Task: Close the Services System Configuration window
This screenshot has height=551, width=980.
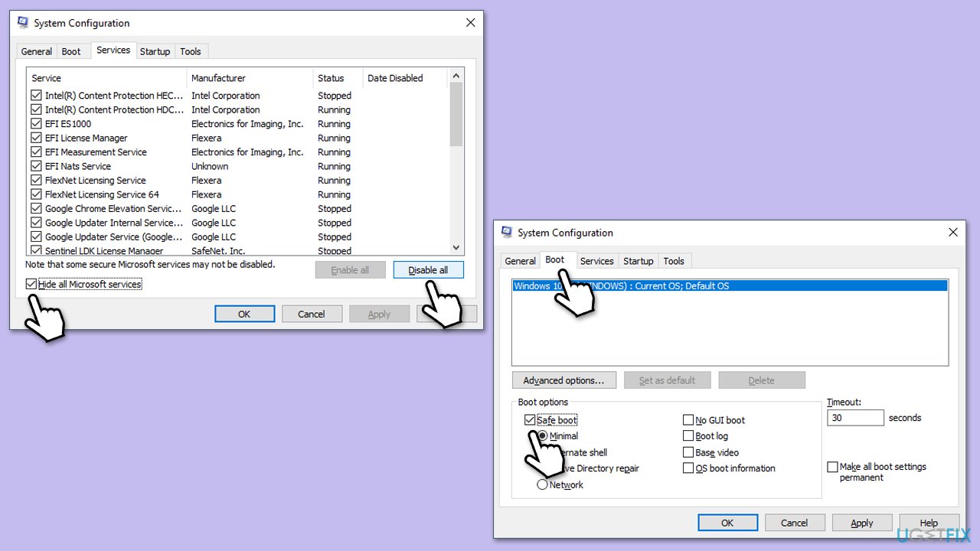Action: click(x=470, y=23)
